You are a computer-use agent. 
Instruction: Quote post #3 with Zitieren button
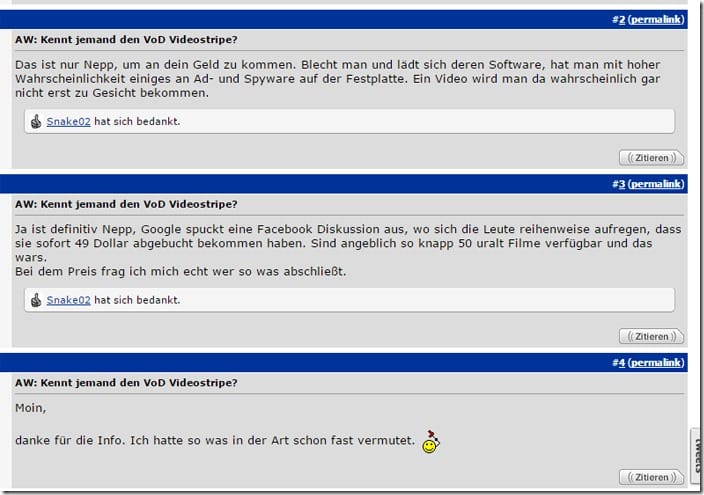[x=651, y=336]
